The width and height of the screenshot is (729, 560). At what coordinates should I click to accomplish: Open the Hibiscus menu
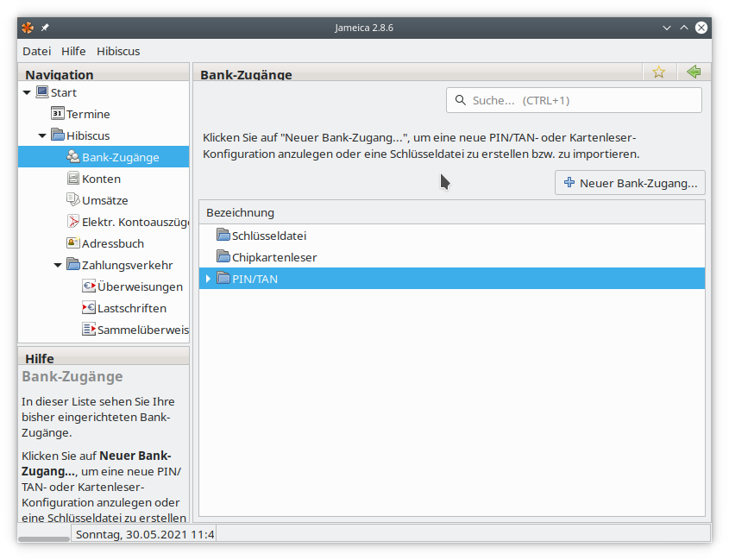click(x=118, y=51)
